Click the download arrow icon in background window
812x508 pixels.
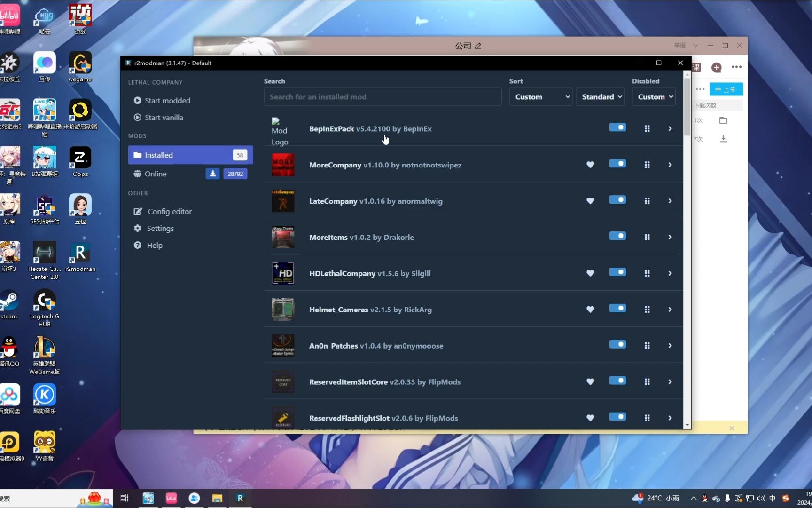[x=723, y=139]
